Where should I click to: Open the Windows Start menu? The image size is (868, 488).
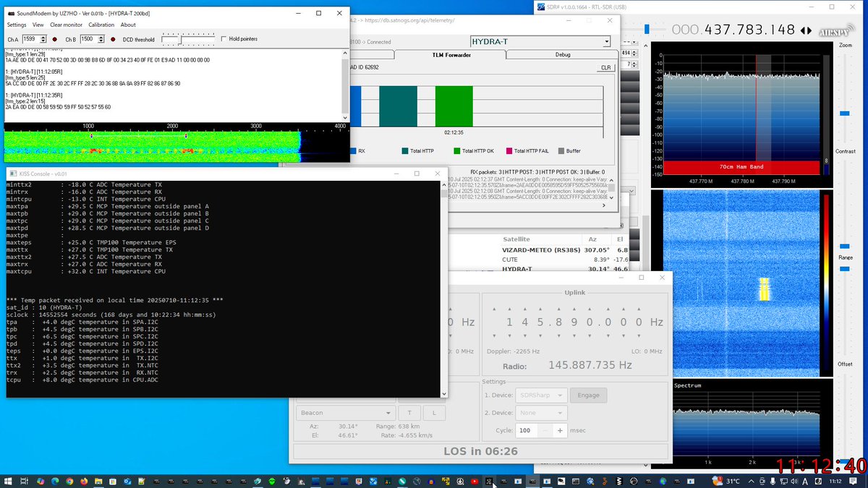coord(9,481)
